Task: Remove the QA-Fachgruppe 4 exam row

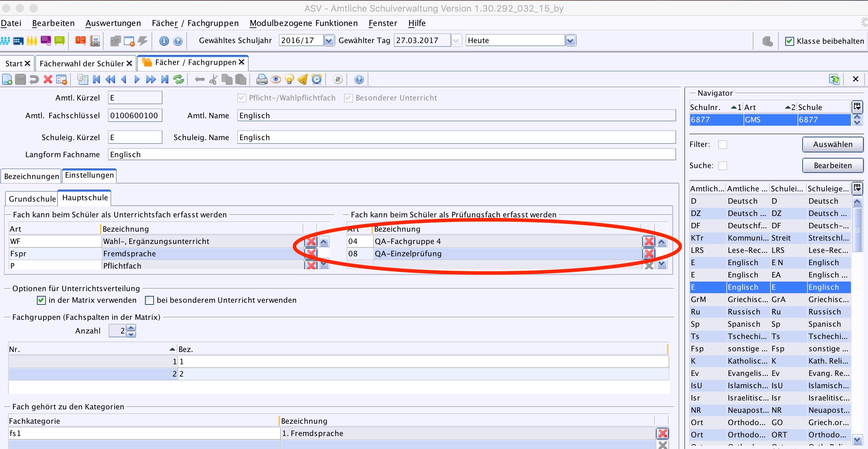Action: coord(649,242)
